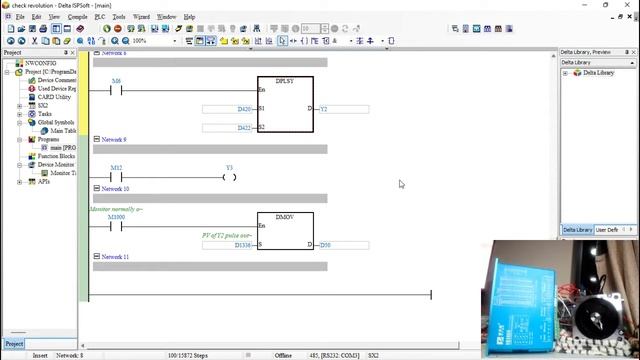Select NWCONFIG in project tree
This screenshot has height=360, width=640.
coord(40,63)
